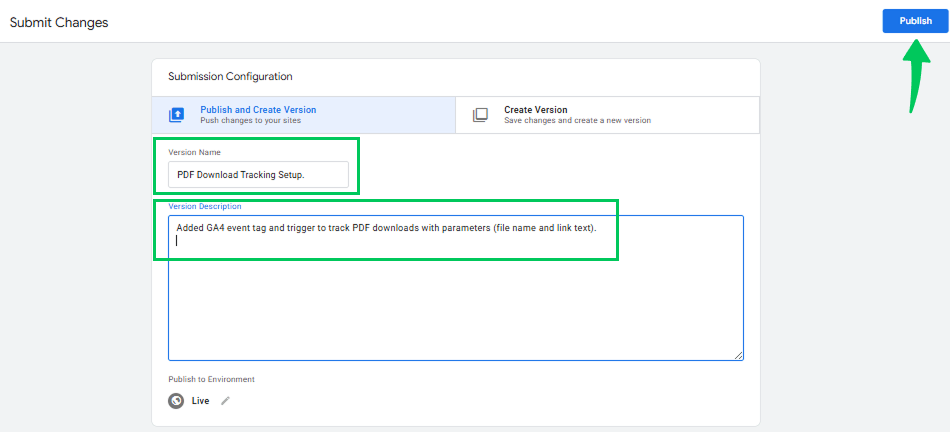The height and width of the screenshot is (432, 950).
Task: Click the blue Publish button
Action: tap(915, 21)
